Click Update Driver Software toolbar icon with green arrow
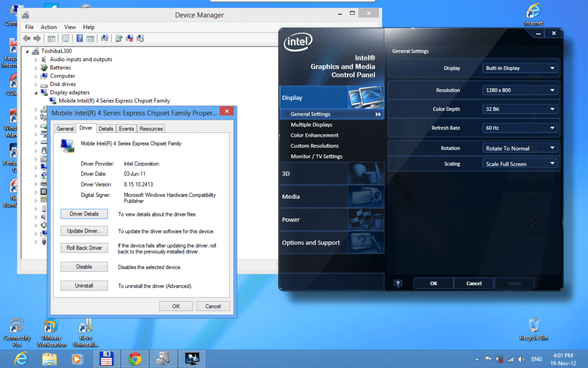Image resolution: width=588 pixels, height=368 pixels. (119, 38)
